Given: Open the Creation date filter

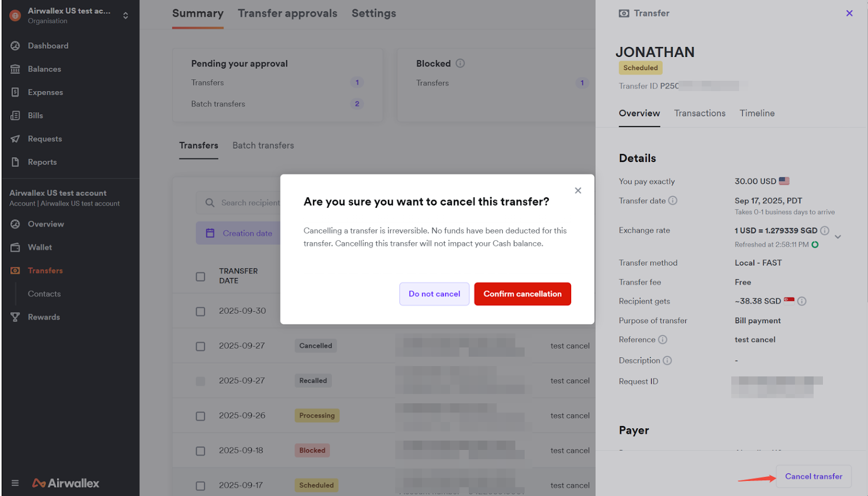Looking at the screenshot, I should coord(239,234).
